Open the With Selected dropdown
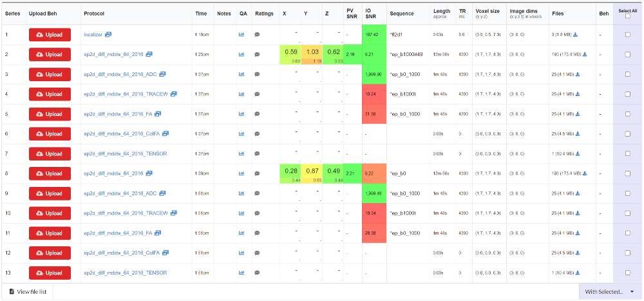 click(610, 292)
